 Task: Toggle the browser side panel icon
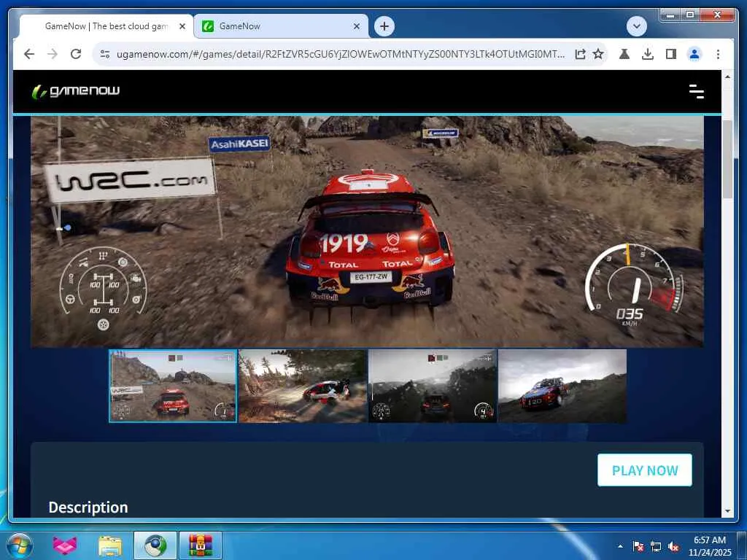point(671,54)
